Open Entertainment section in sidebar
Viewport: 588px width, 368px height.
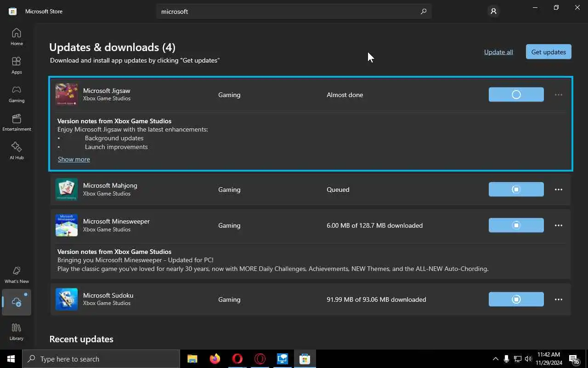(x=17, y=122)
